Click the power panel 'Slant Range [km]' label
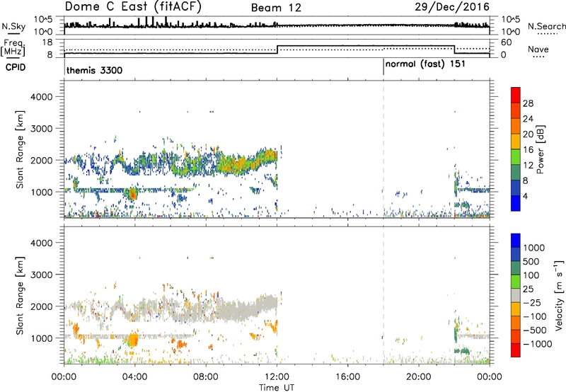 pyautogui.click(x=20, y=149)
